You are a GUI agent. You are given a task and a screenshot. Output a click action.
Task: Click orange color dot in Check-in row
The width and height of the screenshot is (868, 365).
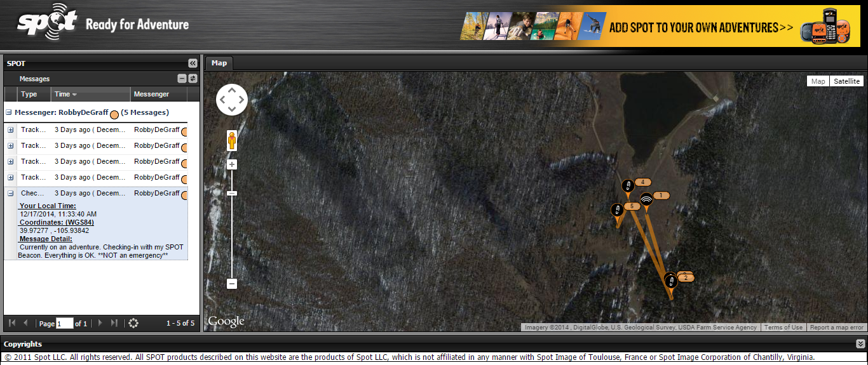(x=185, y=196)
